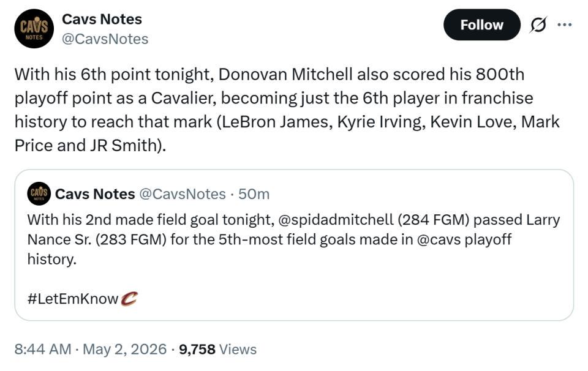The image size is (588, 371).
Task: Click the quoted tweet's Cavs Notes name
Action: (95, 194)
